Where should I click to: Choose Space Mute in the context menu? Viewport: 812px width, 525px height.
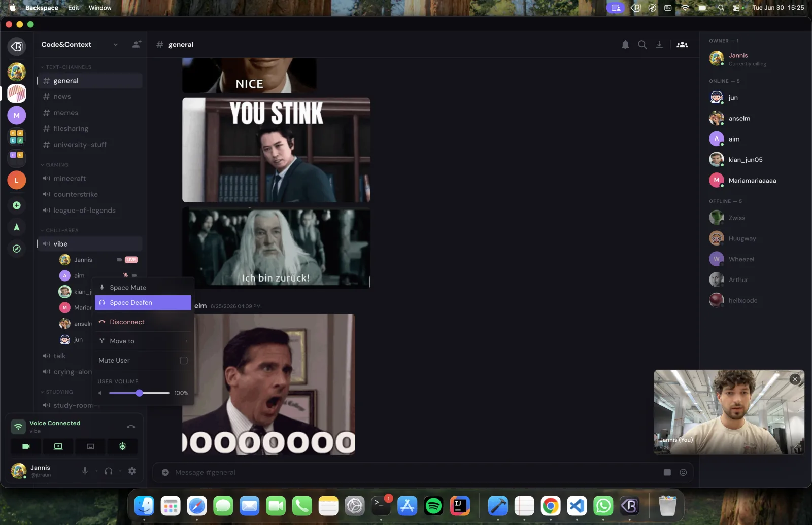pyautogui.click(x=143, y=287)
